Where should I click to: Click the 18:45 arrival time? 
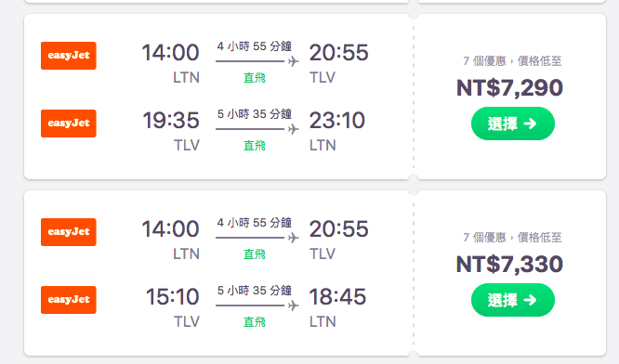(337, 296)
